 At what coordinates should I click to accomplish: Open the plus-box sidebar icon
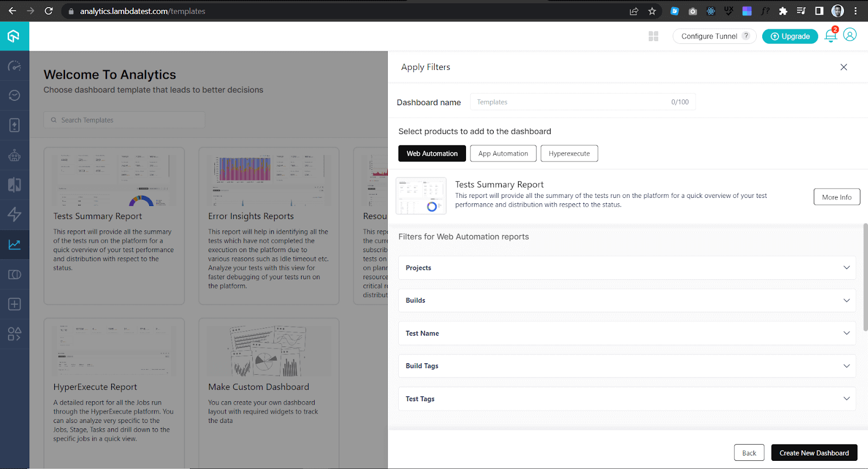tap(15, 304)
